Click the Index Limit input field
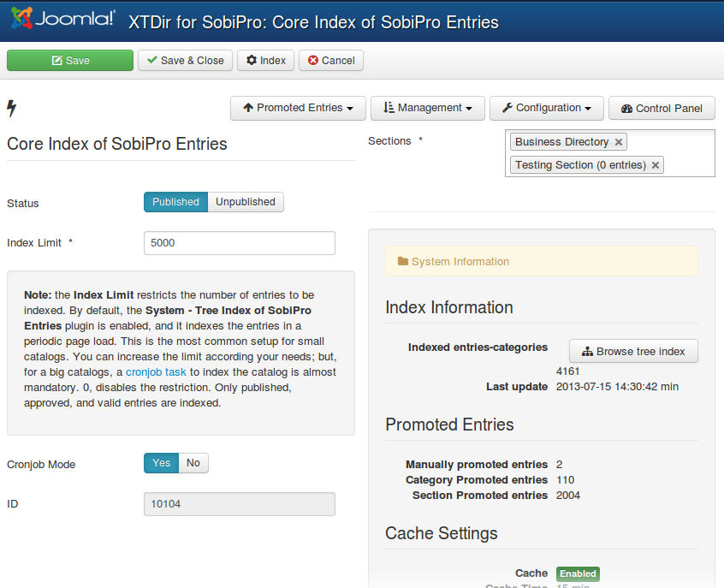This screenshot has height=588, width=724. pyautogui.click(x=240, y=243)
